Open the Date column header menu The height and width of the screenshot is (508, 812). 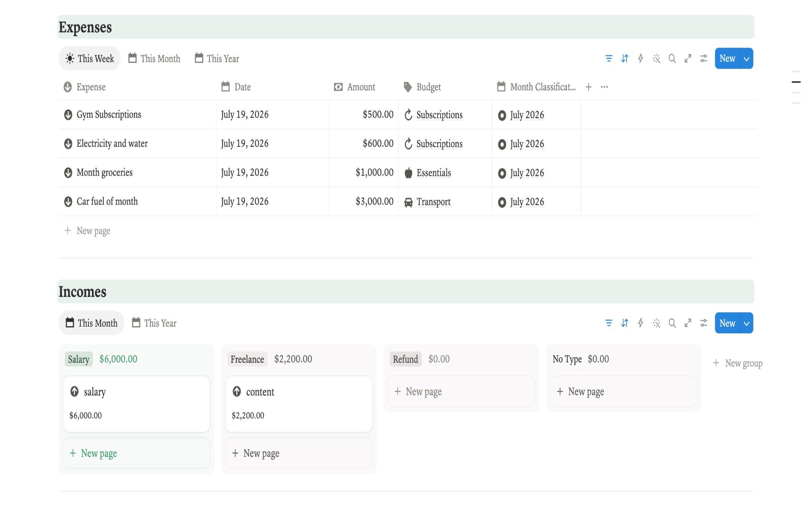pos(236,87)
